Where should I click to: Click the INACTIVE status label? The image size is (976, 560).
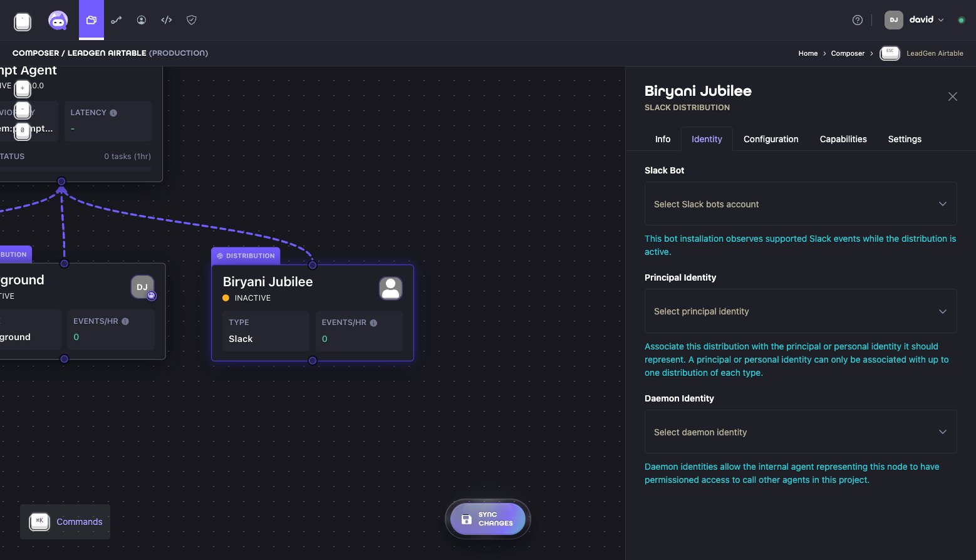pos(252,298)
